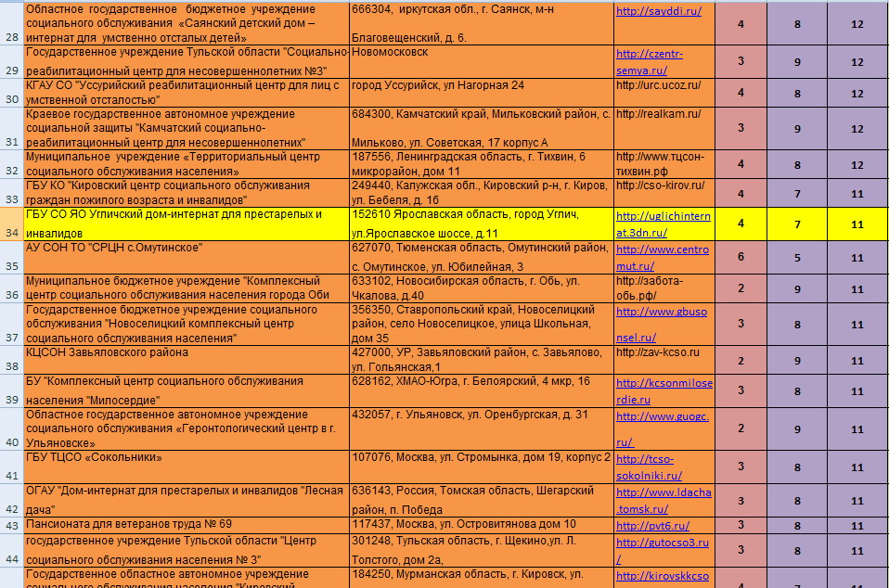
Task: Select row header 28
Action: pyautogui.click(x=11, y=24)
